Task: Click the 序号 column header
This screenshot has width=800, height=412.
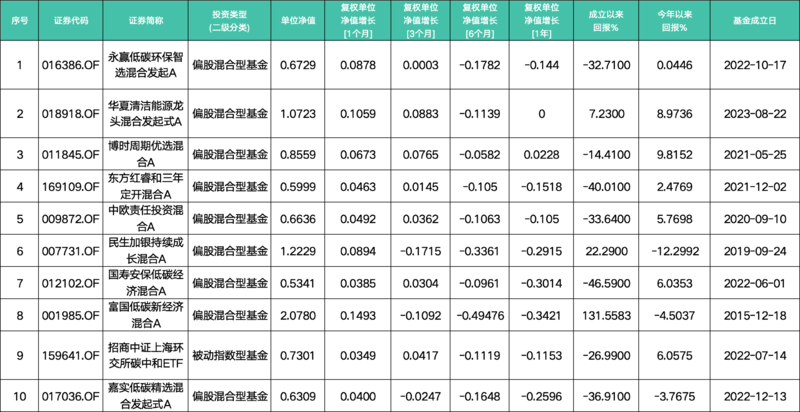Action: [x=19, y=21]
